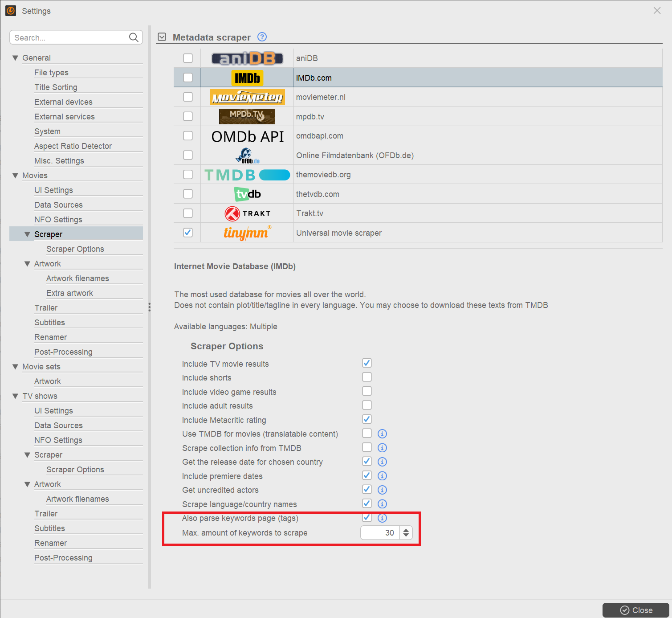672x618 pixels.
Task: Open Title Sorting settings
Action: click(x=56, y=87)
